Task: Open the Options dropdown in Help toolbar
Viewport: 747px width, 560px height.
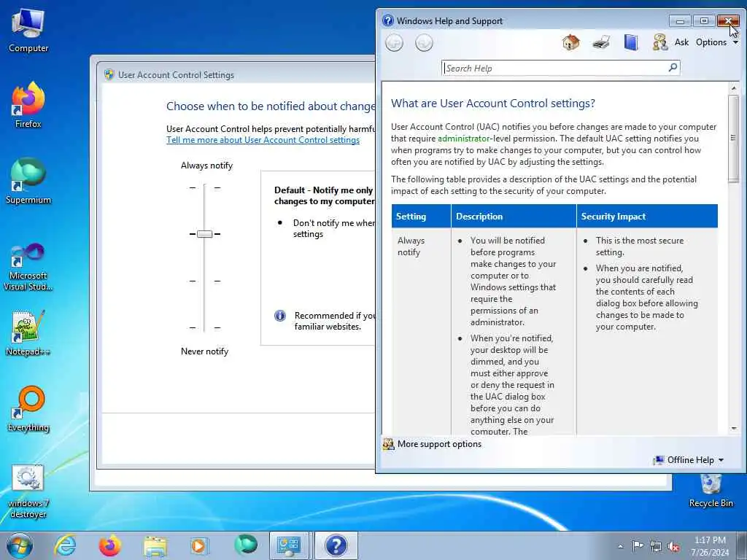Action: 716,42
